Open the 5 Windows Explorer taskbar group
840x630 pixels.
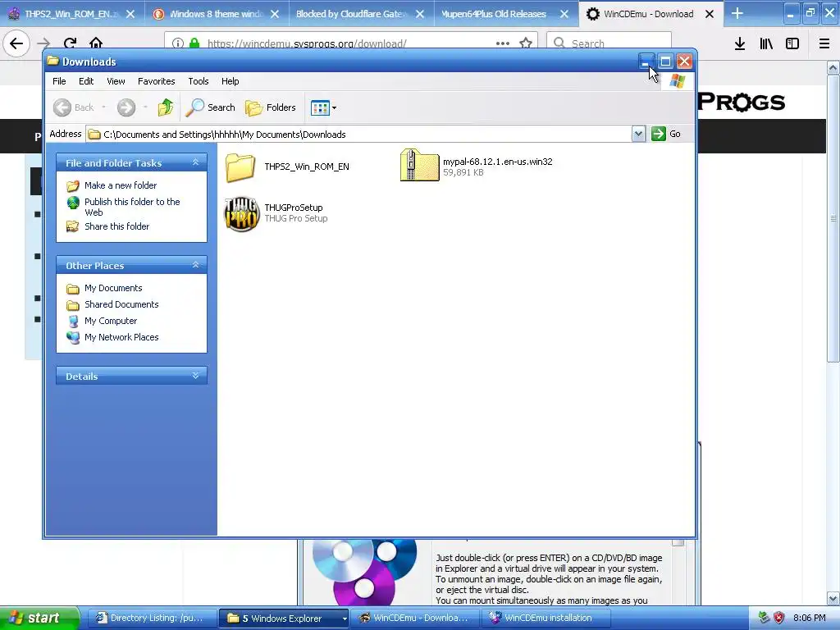pyautogui.click(x=284, y=619)
